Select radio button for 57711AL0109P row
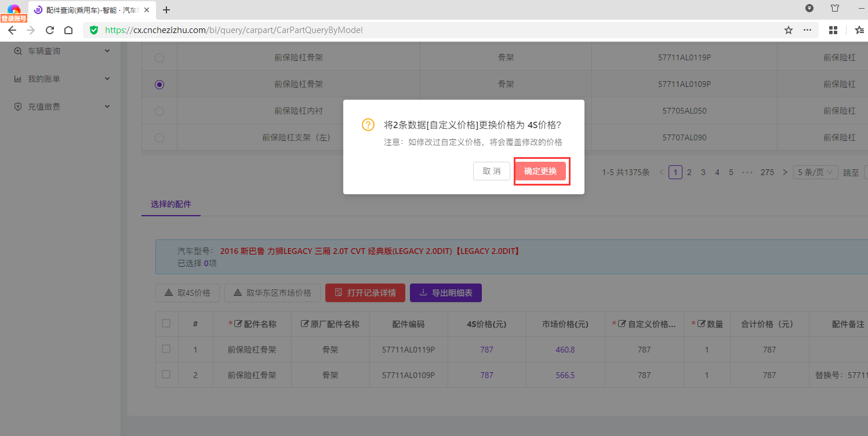 pyautogui.click(x=159, y=85)
